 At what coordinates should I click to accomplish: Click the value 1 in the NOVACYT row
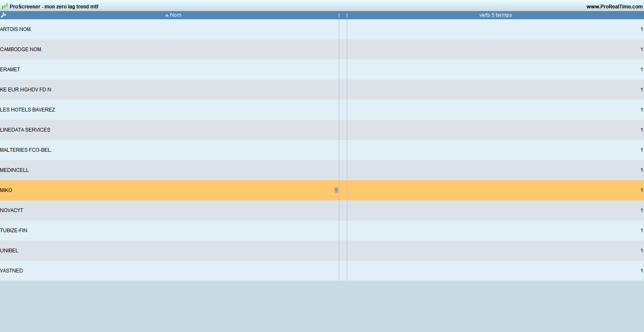point(641,210)
